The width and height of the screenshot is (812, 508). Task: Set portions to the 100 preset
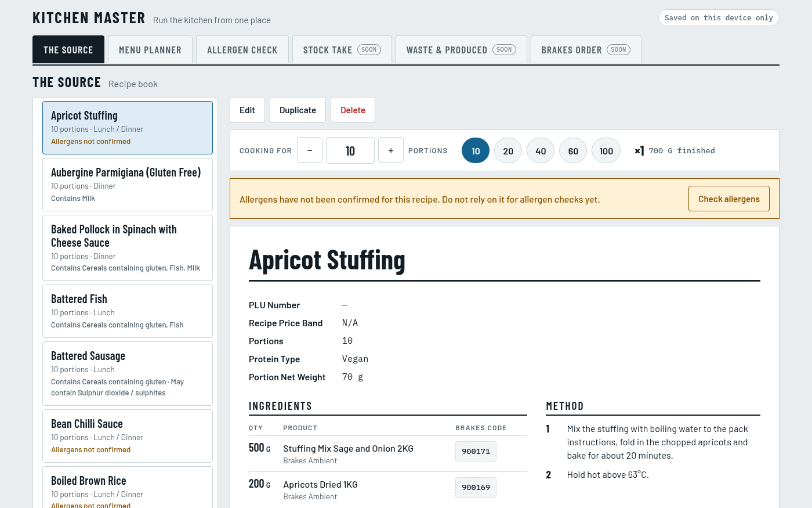606,150
